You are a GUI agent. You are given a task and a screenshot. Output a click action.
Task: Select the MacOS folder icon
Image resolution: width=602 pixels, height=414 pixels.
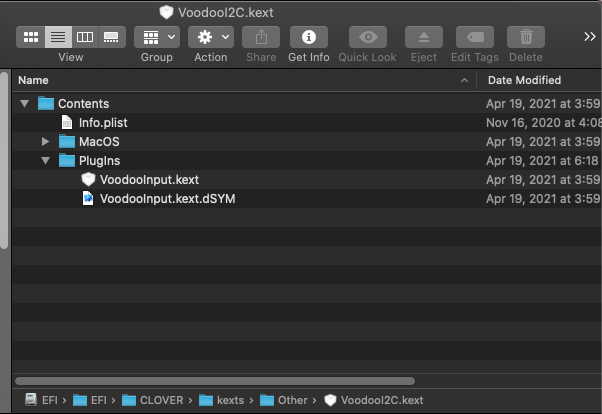click(x=67, y=141)
